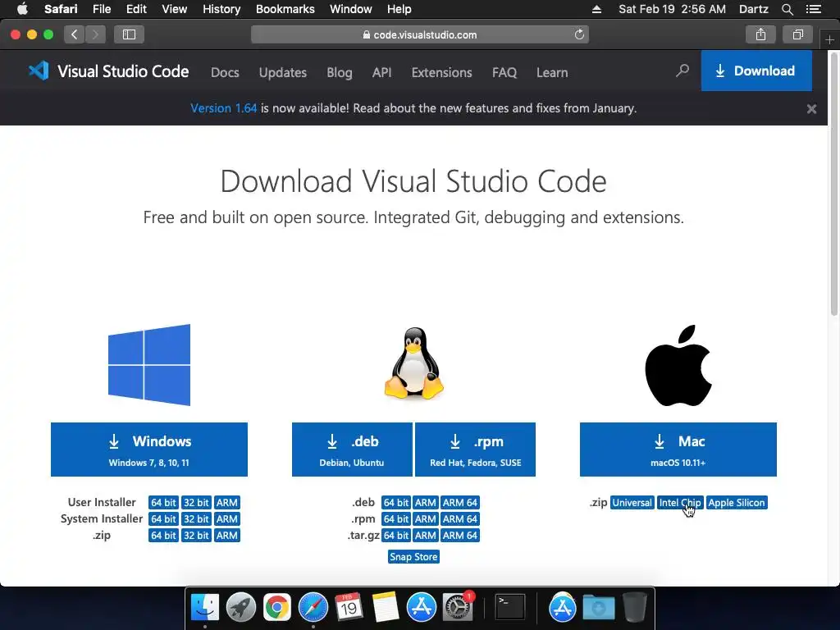Viewport: 840px width, 630px height.
Task: Open Trash in the dock
Action: click(x=635, y=608)
